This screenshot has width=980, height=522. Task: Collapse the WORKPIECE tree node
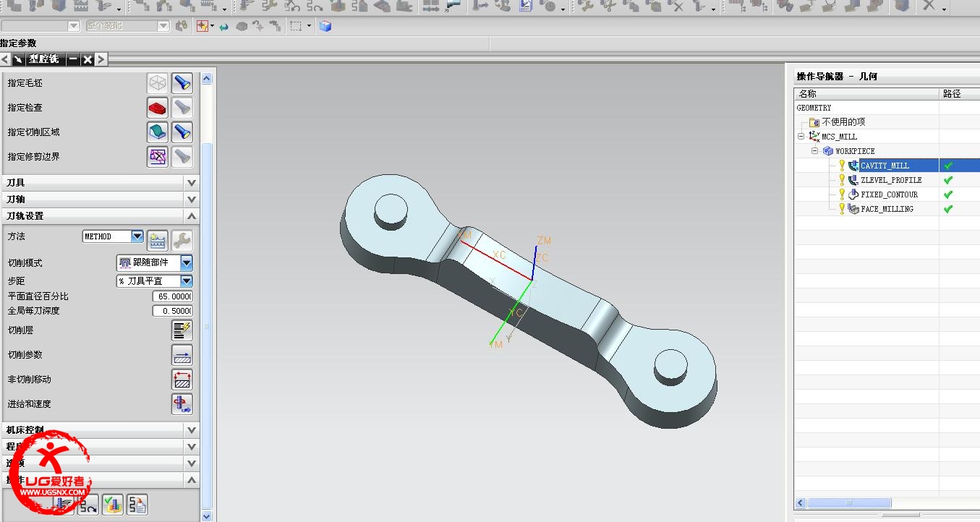click(x=814, y=151)
